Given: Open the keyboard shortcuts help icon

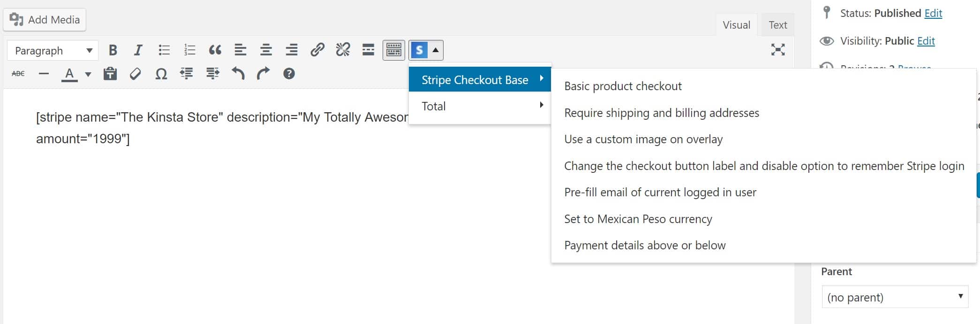Looking at the screenshot, I should tap(289, 74).
